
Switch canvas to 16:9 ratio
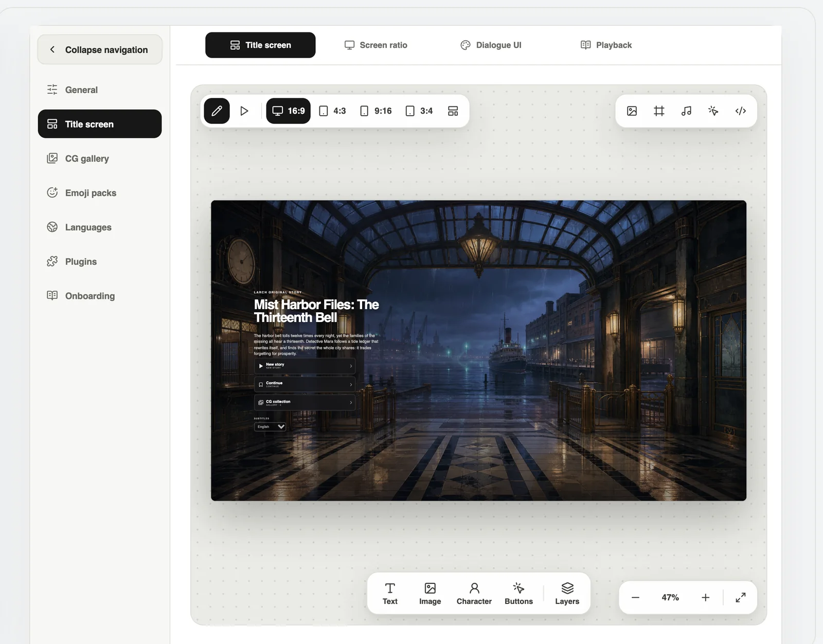point(288,111)
